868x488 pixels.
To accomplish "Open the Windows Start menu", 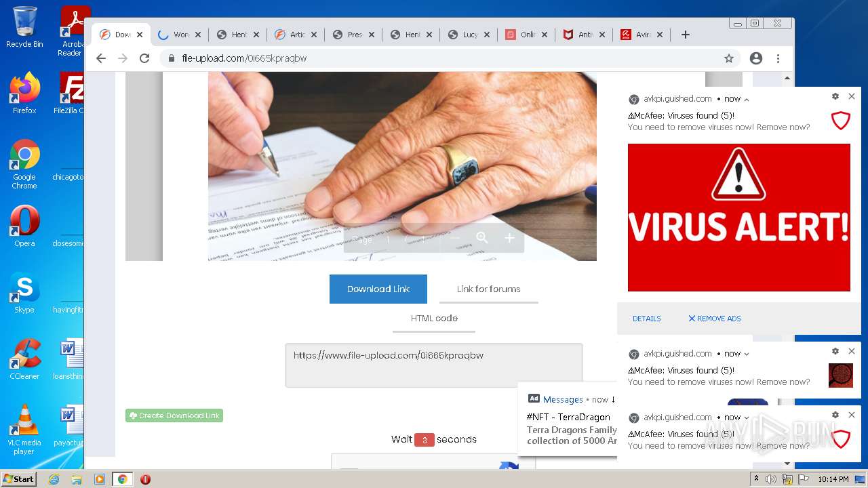I will pos(18,479).
